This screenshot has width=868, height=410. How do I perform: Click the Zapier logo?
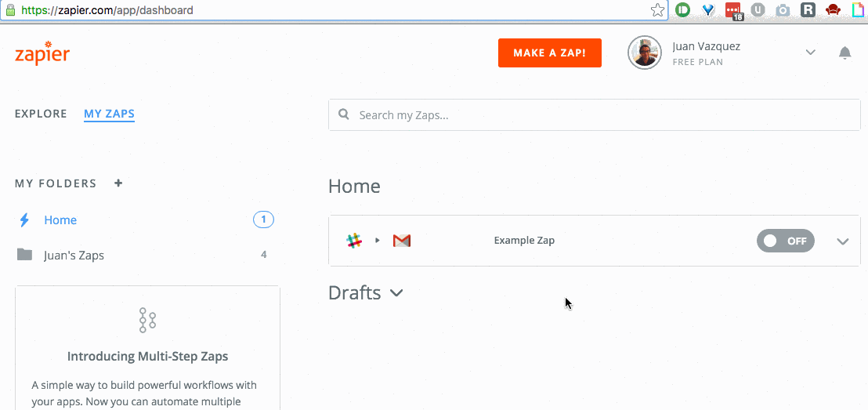(42, 53)
